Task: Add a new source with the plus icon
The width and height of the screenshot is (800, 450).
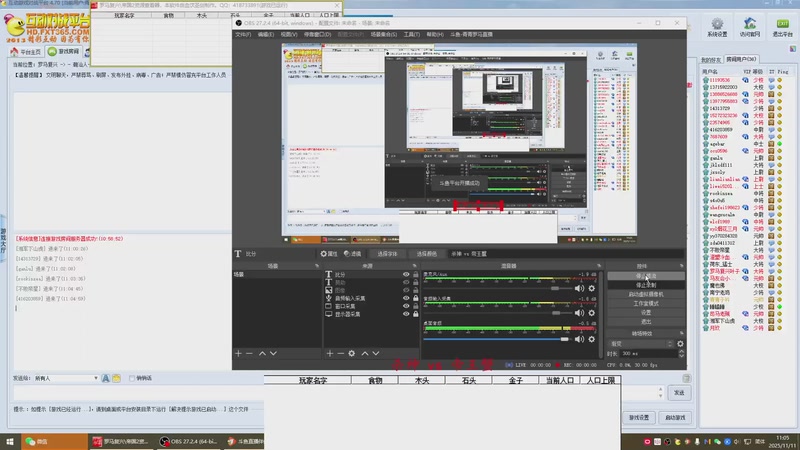Action: tap(330, 353)
